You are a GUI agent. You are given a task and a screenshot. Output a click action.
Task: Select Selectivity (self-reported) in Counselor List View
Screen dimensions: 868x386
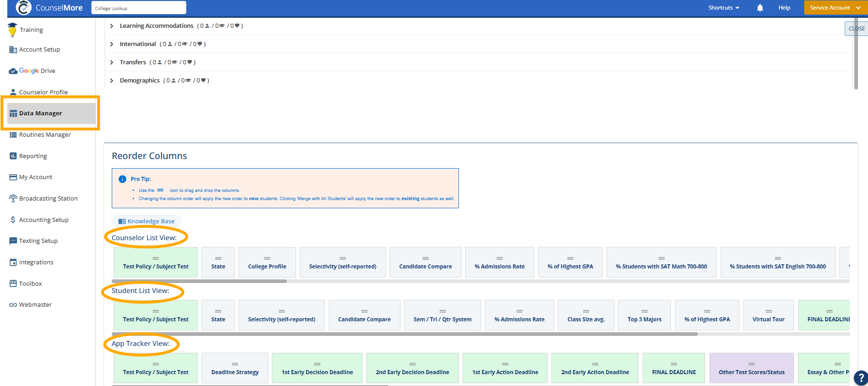[x=343, y=262]
